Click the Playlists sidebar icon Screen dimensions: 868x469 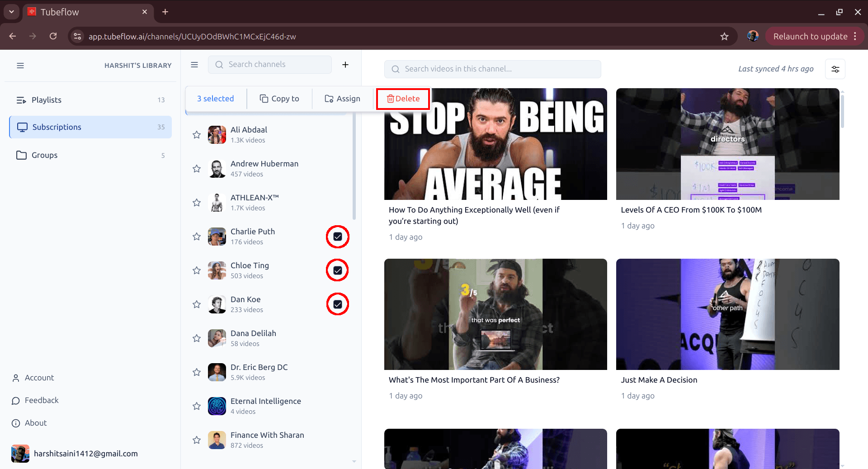[21, 100]
